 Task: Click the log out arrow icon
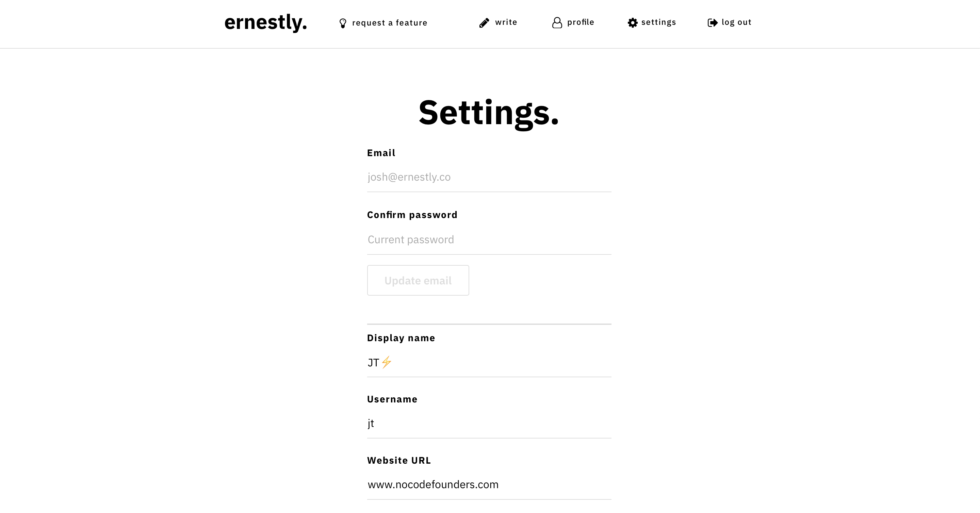tap(712, 23)
